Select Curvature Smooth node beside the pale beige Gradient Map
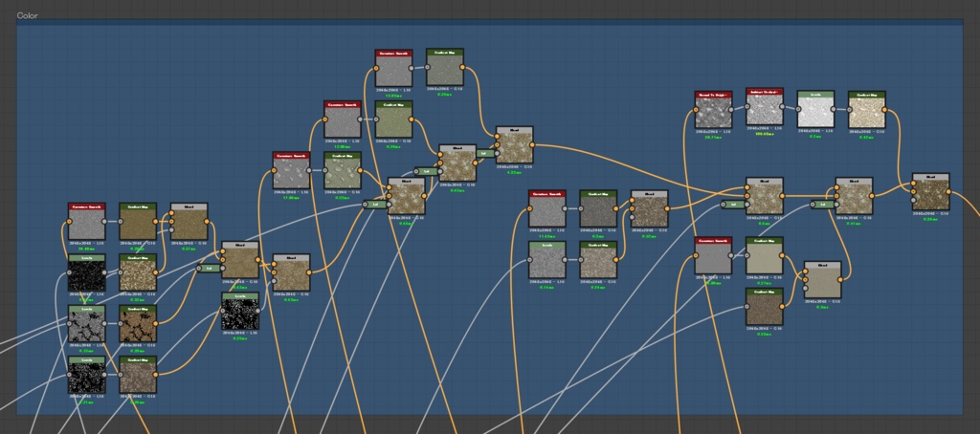 [713, 255]
